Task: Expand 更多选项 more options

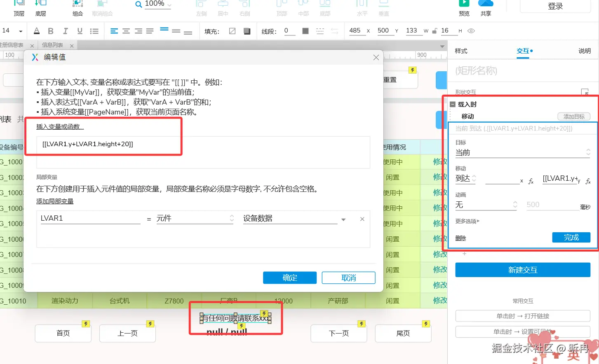Action: point(467,222)
